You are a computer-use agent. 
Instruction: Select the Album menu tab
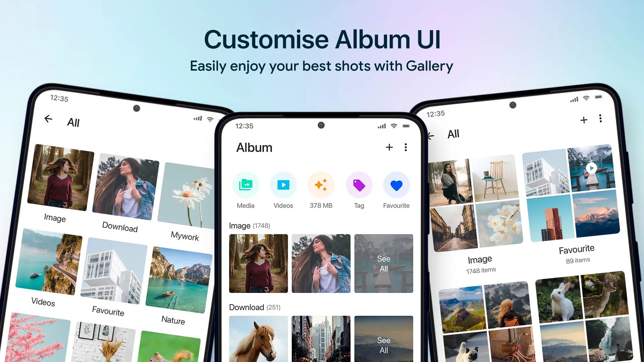pos(254,147)
